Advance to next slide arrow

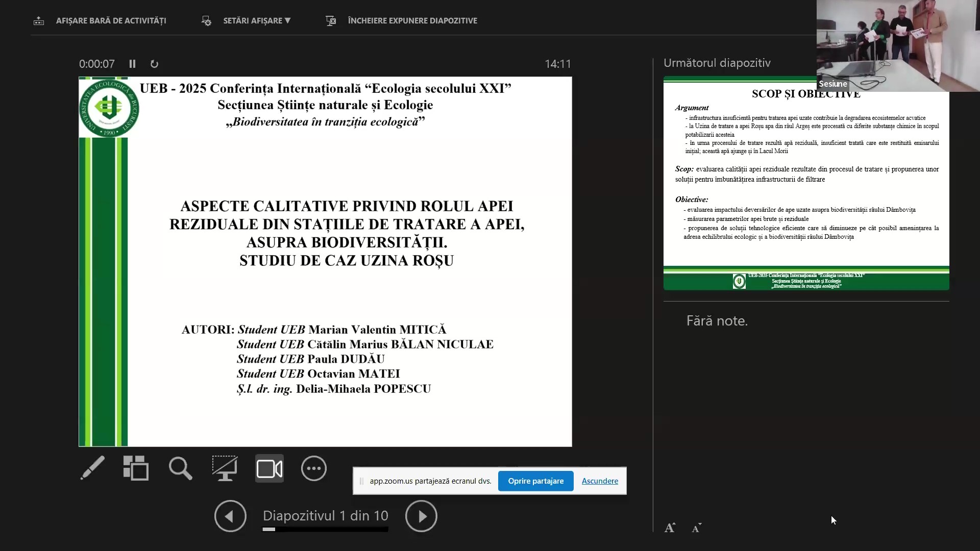[x=421, y=516]
